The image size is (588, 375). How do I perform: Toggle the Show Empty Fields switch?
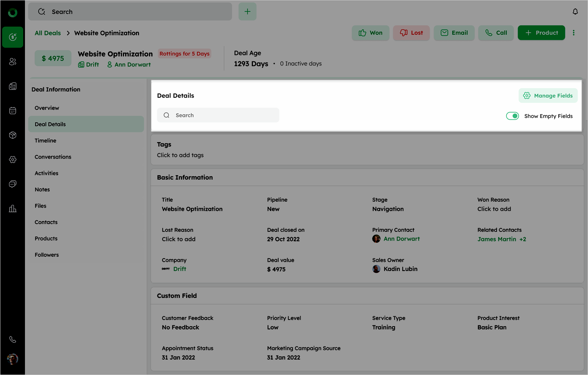click(x=512, y=116)
